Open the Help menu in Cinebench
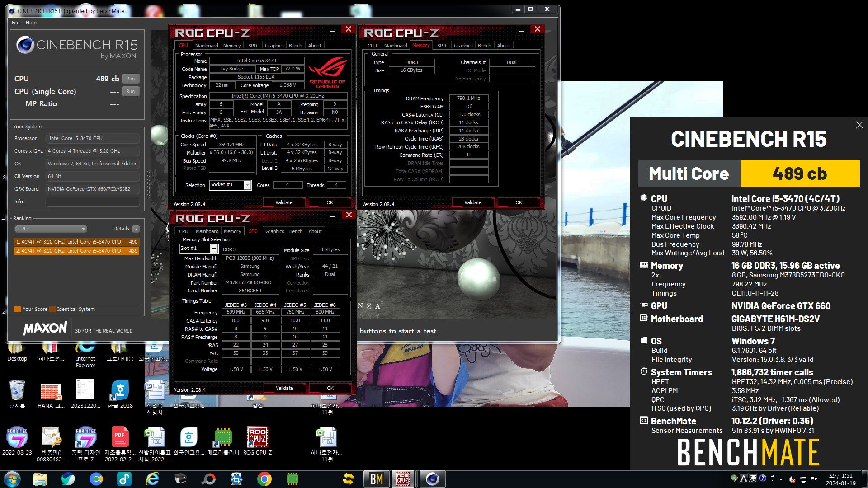This screenshot has width=868, height=488. (x=31, y=23)
